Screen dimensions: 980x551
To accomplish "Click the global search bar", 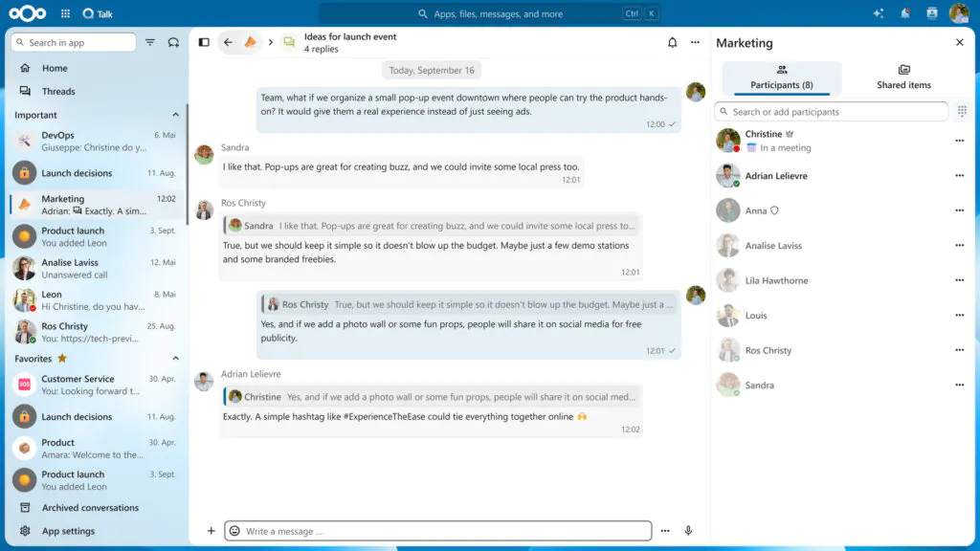I will click(x=490, y=13).
